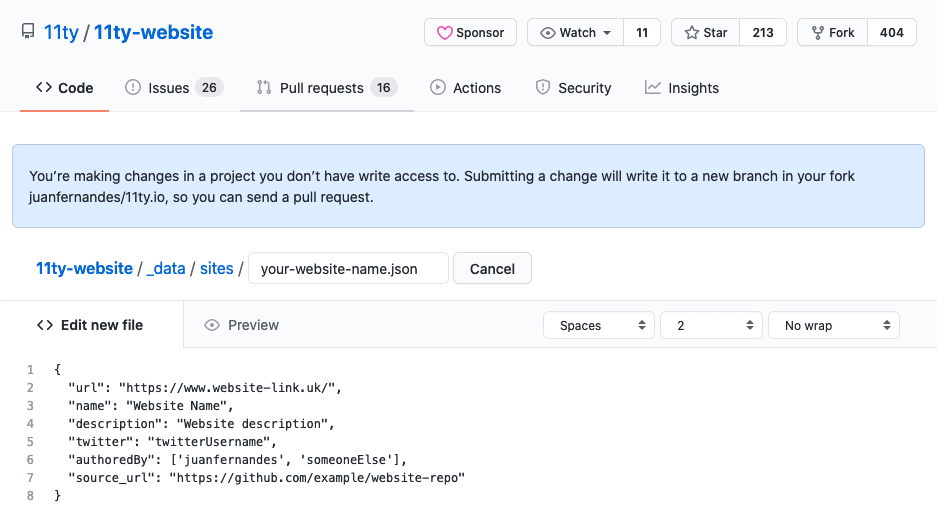The width and height of the screenshot is (937, 521).
Task: Open the Actions tab
Action: pos(466,88)
